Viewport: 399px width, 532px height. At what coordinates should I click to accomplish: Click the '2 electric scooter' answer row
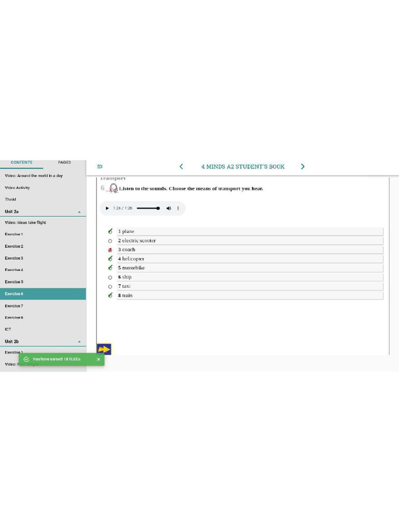click(x=250, y=241)
